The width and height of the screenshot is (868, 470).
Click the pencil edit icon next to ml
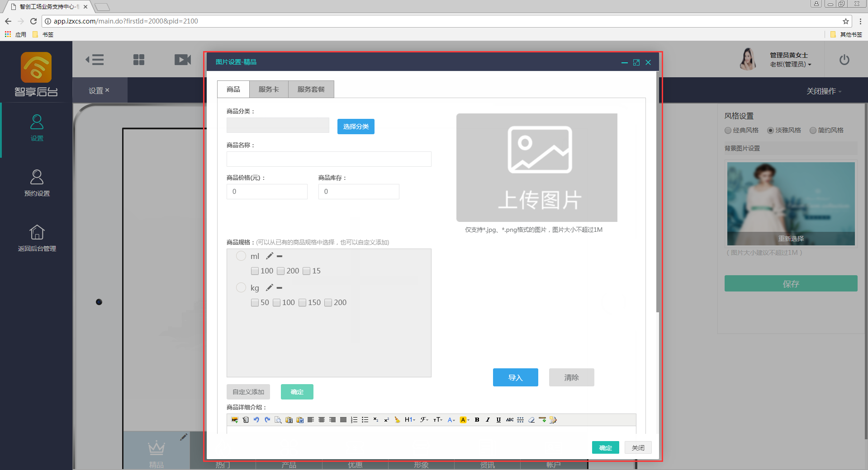point(270,256)
